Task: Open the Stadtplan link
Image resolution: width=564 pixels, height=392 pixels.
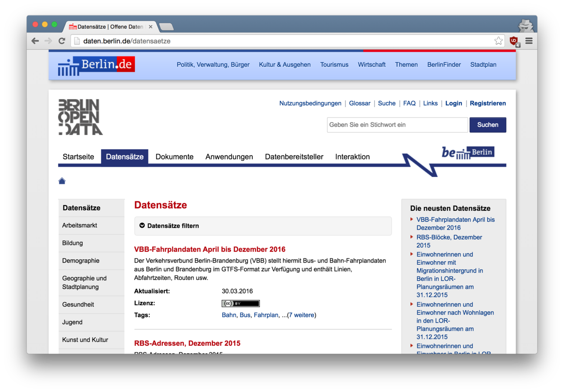Action: (x=483, y=65)
